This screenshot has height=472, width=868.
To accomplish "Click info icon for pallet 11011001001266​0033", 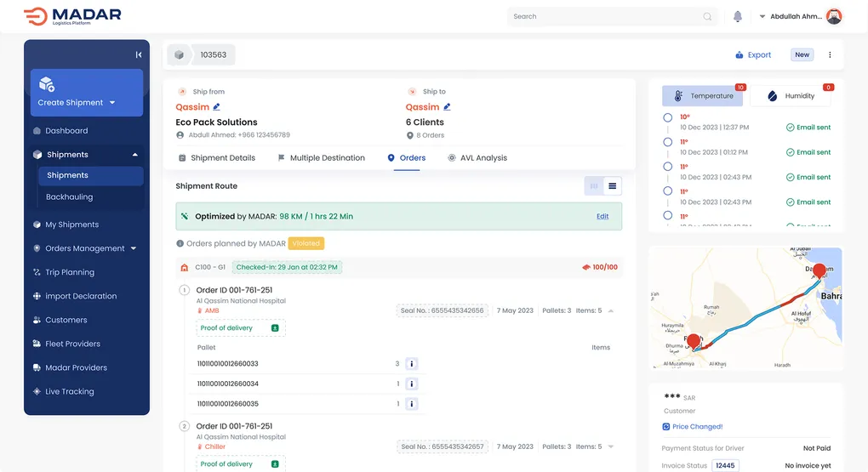I will [411, 363].
